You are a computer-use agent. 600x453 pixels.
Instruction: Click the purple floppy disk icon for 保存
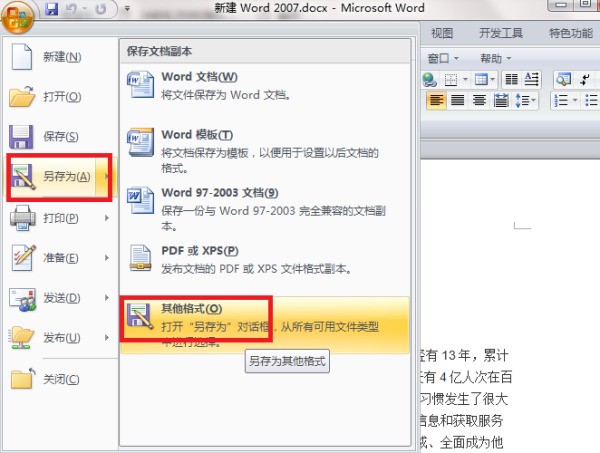pyautogui.click(x=21, y=137)
